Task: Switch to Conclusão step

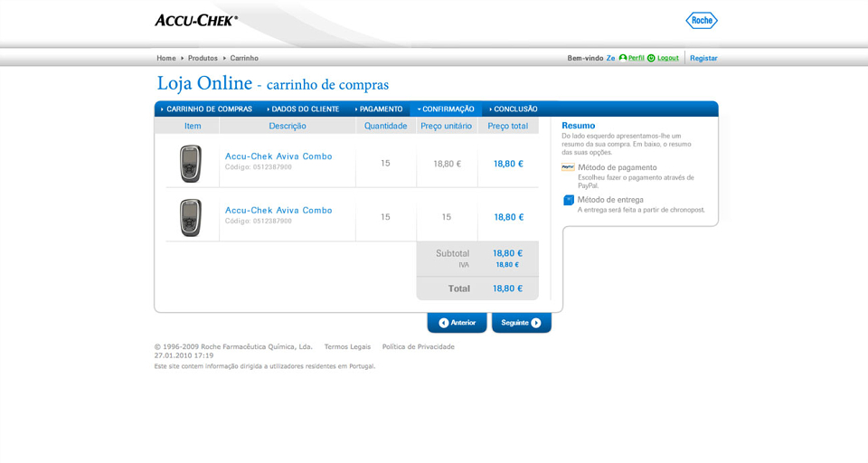Action: pyautogui.click(x=514, y=109)
